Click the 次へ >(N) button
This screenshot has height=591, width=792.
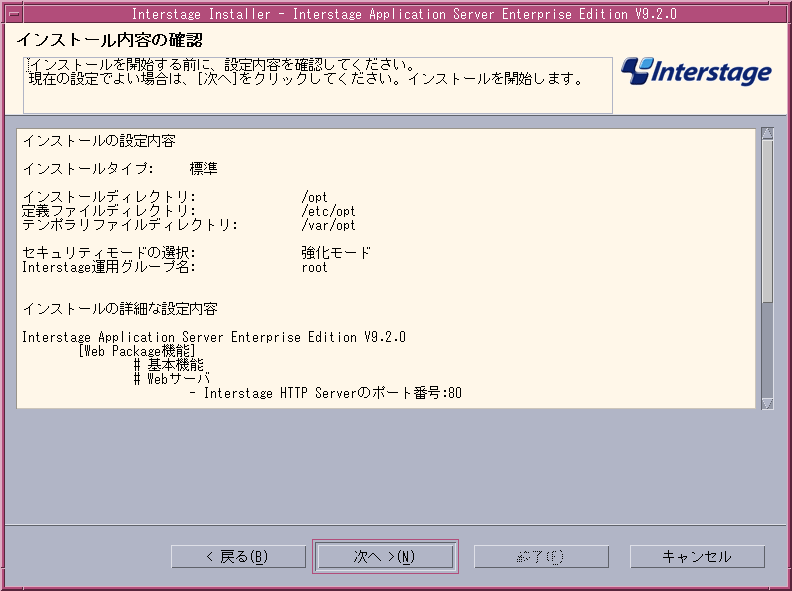tap(385, 557)
